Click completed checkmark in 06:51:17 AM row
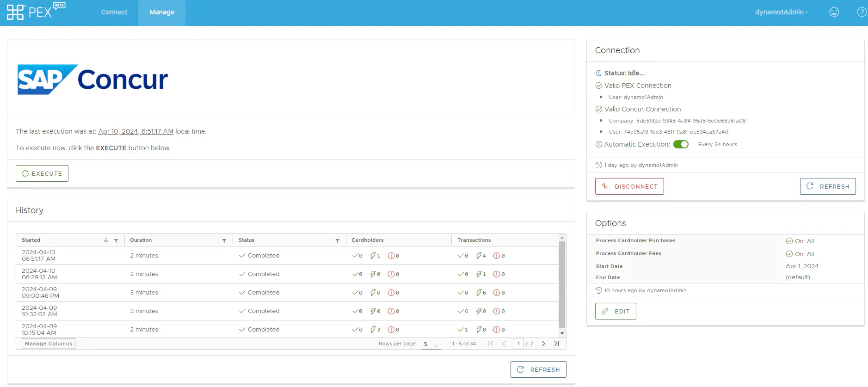 click(x=242, y=256)
